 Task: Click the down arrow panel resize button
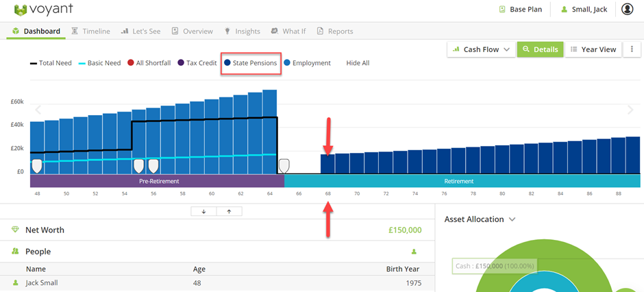click(203, 212)
